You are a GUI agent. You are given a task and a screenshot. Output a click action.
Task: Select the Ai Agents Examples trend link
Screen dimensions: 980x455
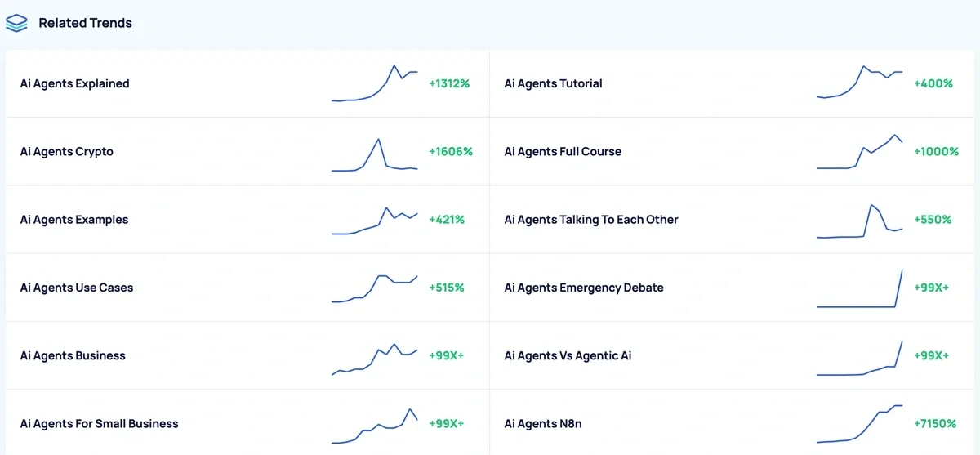point(74,220)
